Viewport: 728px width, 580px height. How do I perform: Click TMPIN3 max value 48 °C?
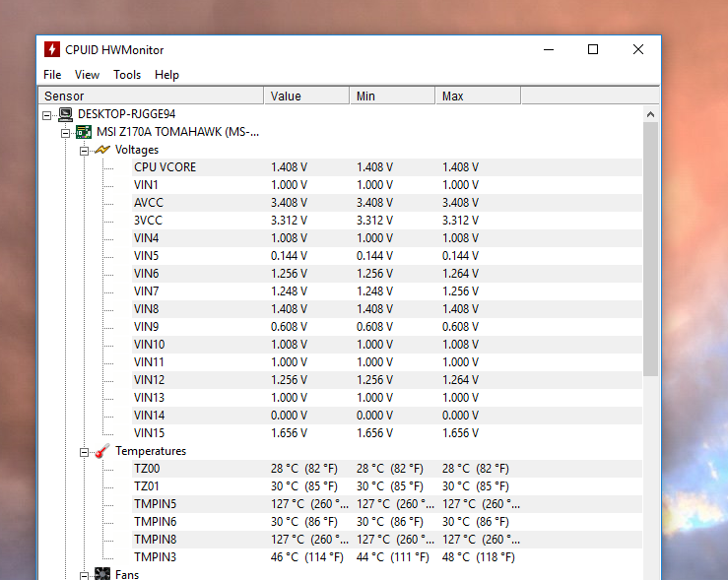tap(478, 557)
